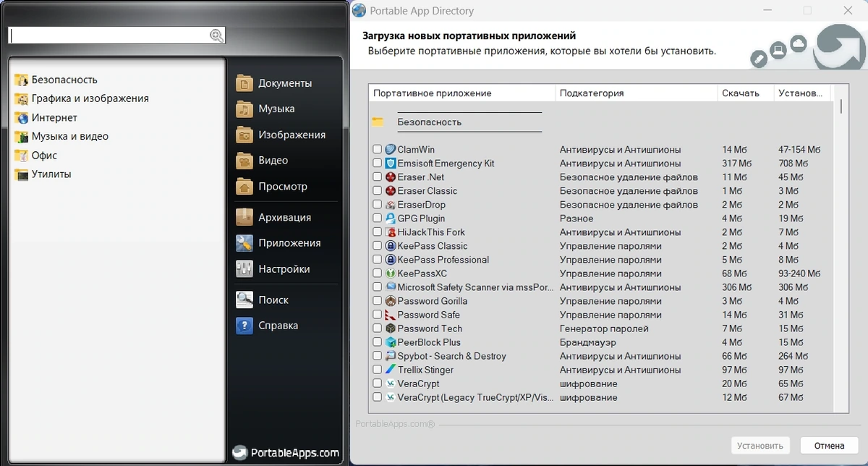Open Настройки options icon

point(244,269)
